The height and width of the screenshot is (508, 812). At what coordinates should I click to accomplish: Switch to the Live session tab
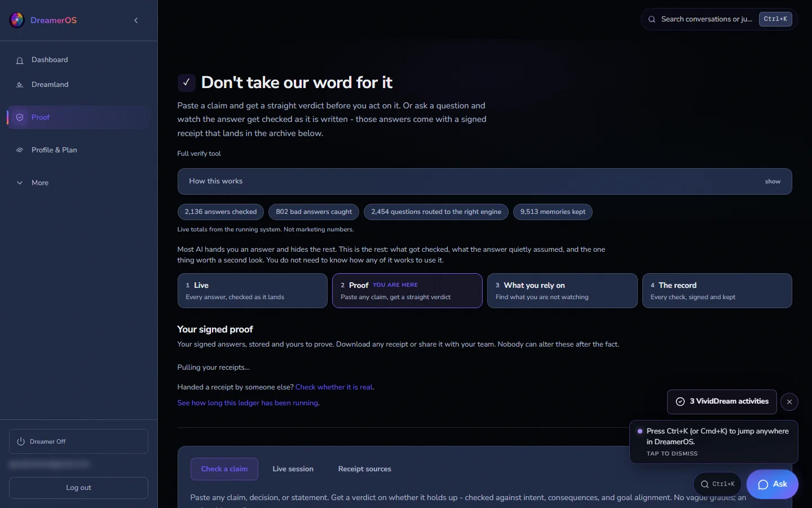coord(293,469)
